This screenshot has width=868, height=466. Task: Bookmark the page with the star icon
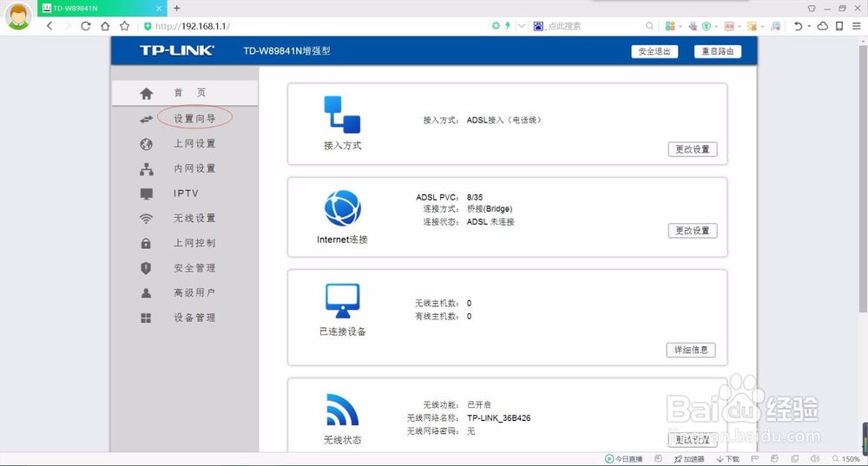124,26
